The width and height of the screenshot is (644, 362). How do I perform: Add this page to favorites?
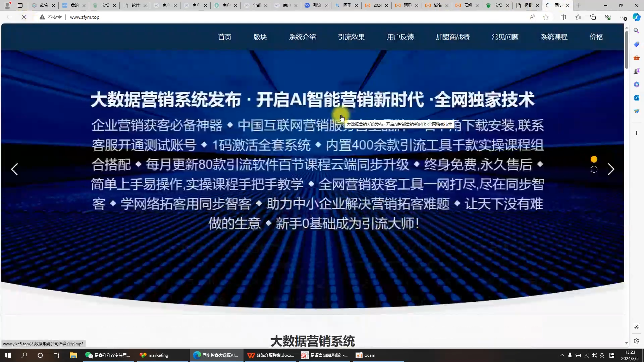(x=546, y=17)
